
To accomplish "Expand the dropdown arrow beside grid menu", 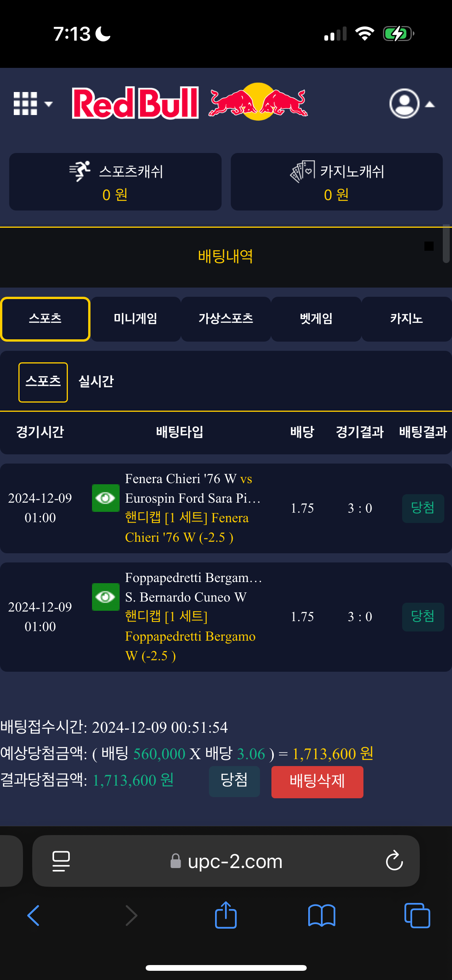I will pyautogui.click(x=48, y=104).
